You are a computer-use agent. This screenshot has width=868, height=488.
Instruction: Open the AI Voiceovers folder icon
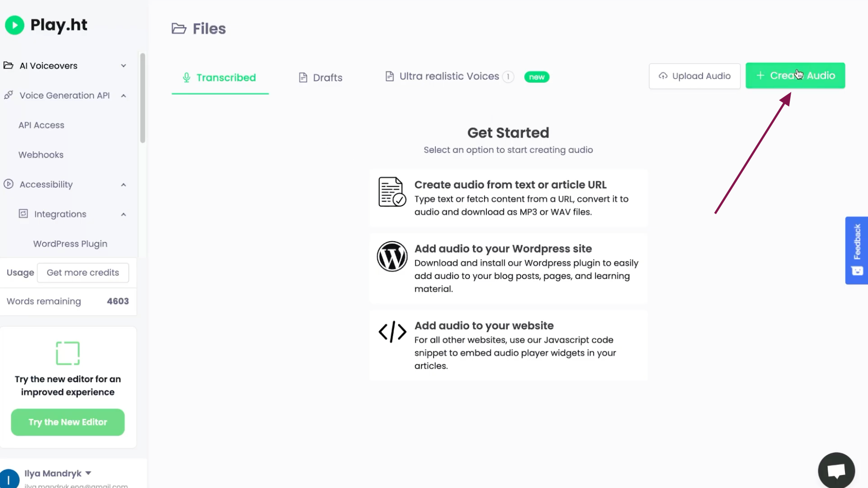(9, 66)
